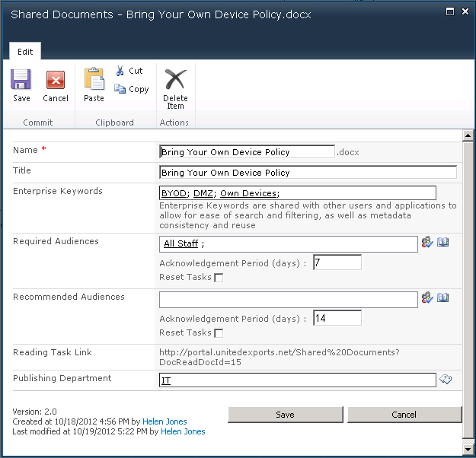Click the Own Devices keyword term

click(x=248, y=193)
